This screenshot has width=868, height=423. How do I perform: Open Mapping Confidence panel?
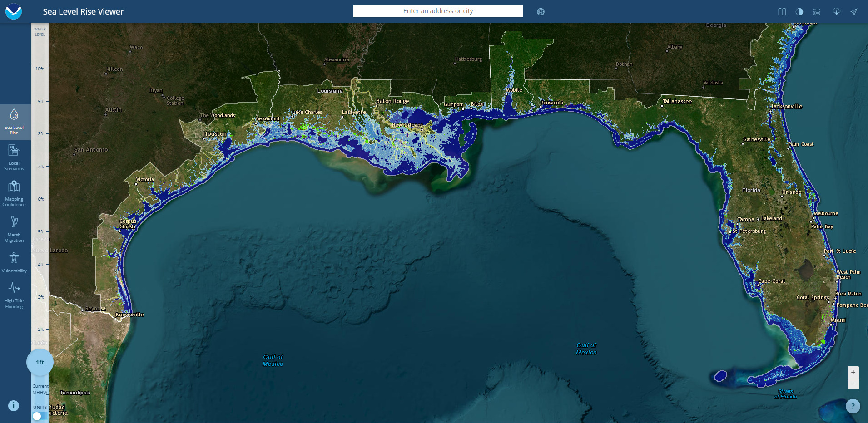14,193
